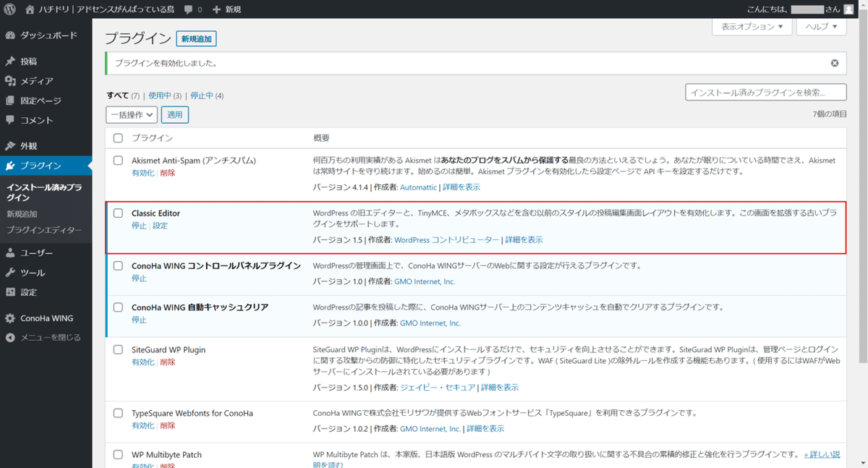
Task: Open comments bubble in admin bar
Action: 188,9
